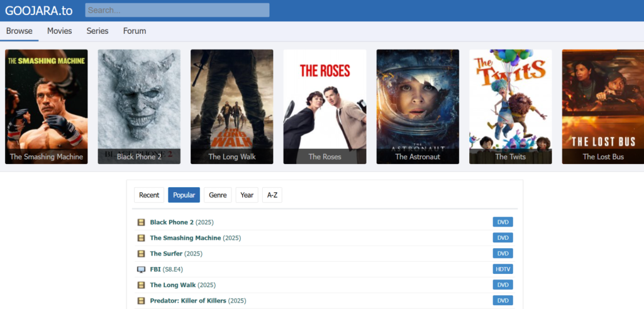Click the film icon beside The Surfer
Viewport: 644px width, 309px height.
coord(141,254)
